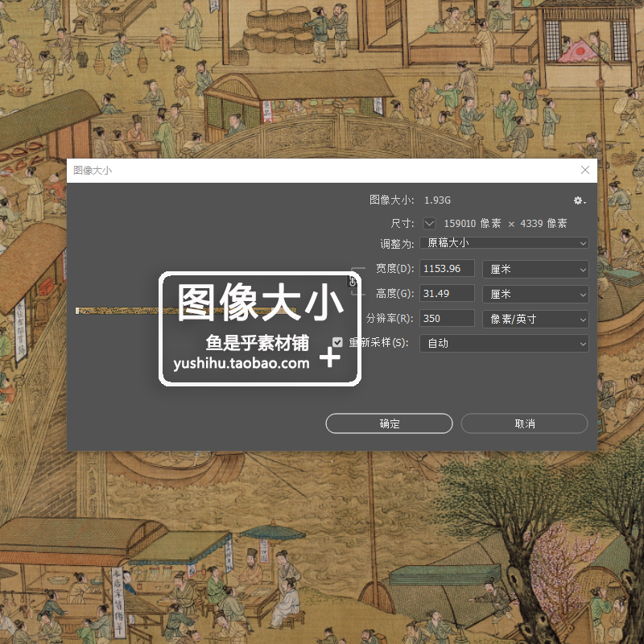
Task: Open the height unit 厘米 dropdown
Action: [x=535, y=295]
